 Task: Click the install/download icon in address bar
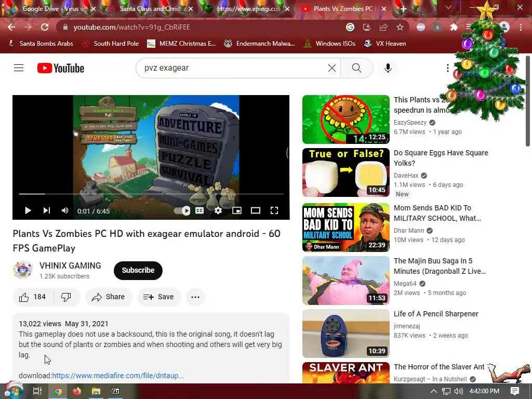367,27
